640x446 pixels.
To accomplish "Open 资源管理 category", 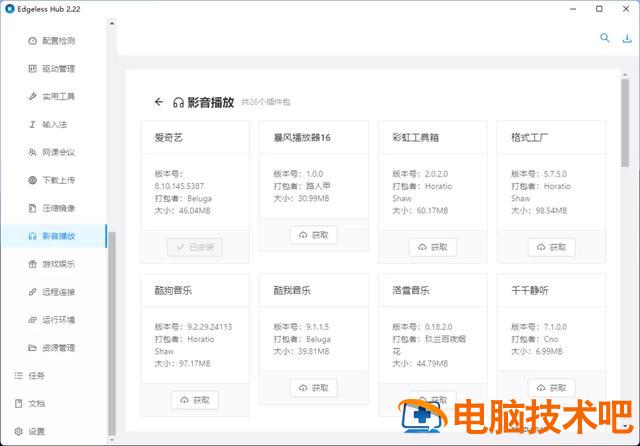I will (53, 348).
